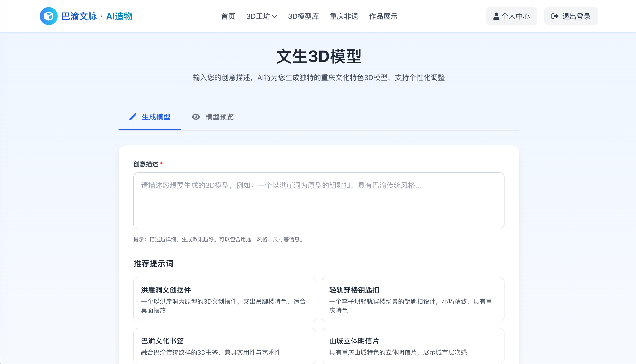Click the logout arrow icon

click(x=555, y=16)
